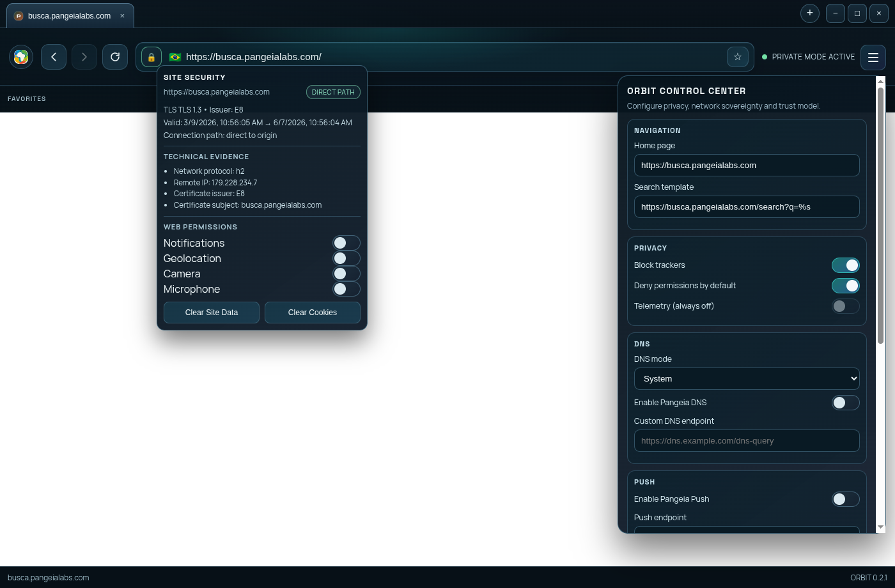Screen dimensions: 895x588
Task: Click the Custom DNS endpoint field
Action: pyautogui.click(x=747, y=440)
